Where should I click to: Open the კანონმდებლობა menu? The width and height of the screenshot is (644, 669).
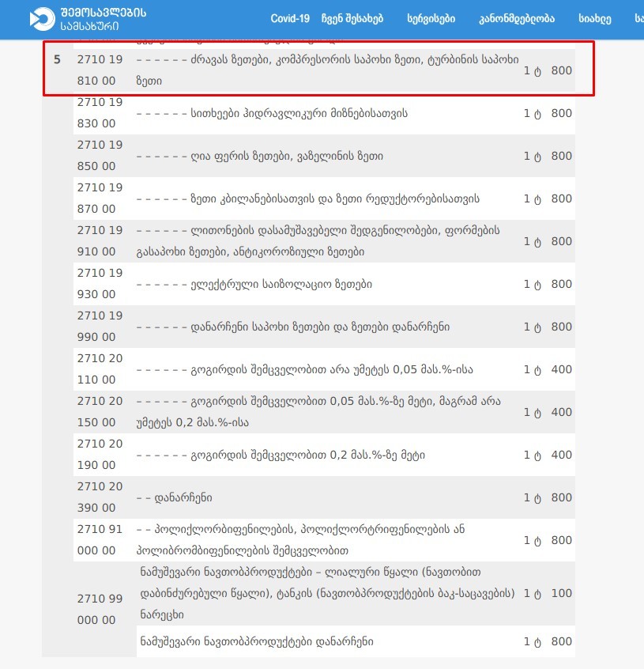point(517,19)
